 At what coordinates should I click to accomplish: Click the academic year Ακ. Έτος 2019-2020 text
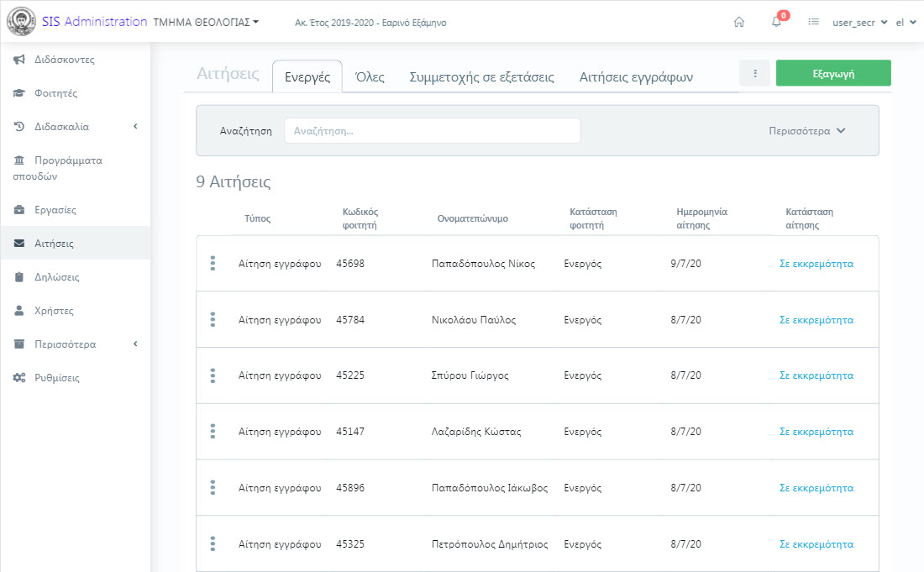click(x=370, y=23)
